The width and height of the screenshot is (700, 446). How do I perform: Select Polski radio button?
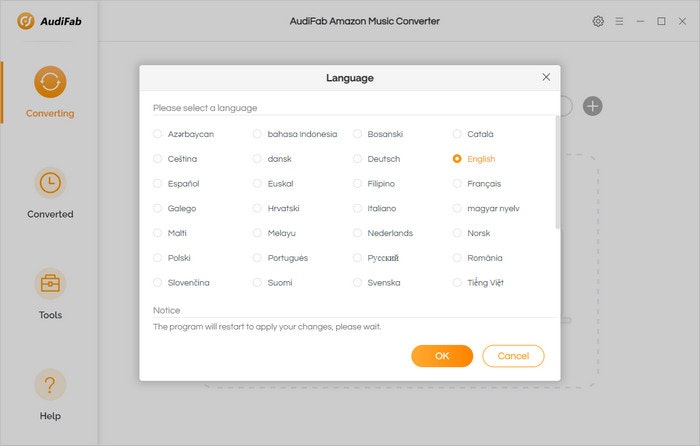click(x=157, y=258)
